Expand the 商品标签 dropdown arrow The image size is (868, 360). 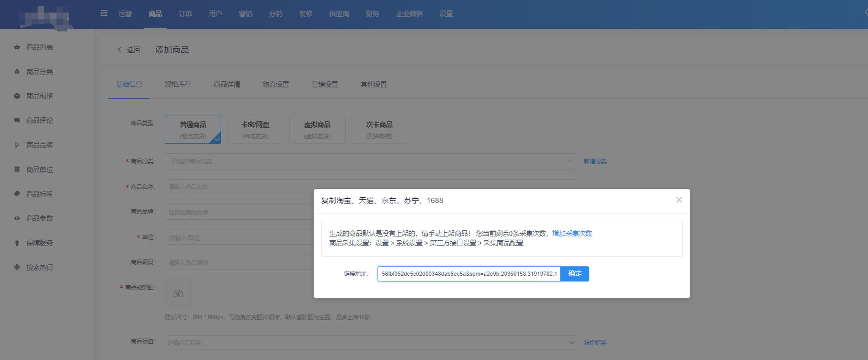click(571, 343)
